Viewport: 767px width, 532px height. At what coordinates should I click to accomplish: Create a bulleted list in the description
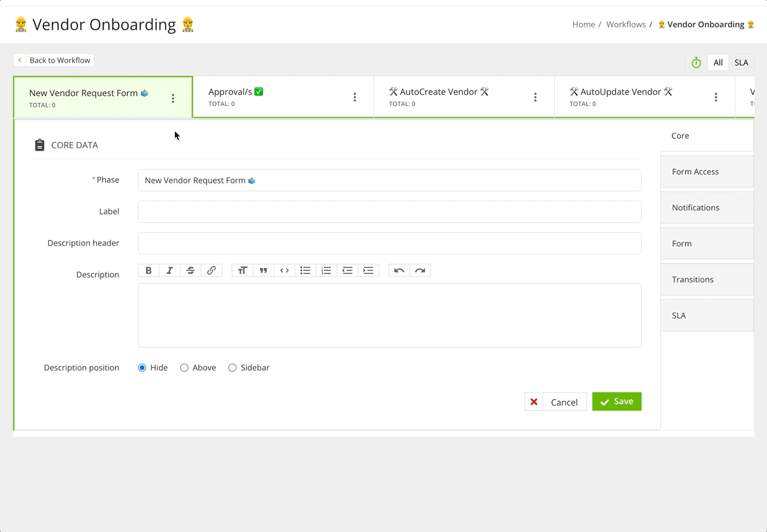[305, 270]
